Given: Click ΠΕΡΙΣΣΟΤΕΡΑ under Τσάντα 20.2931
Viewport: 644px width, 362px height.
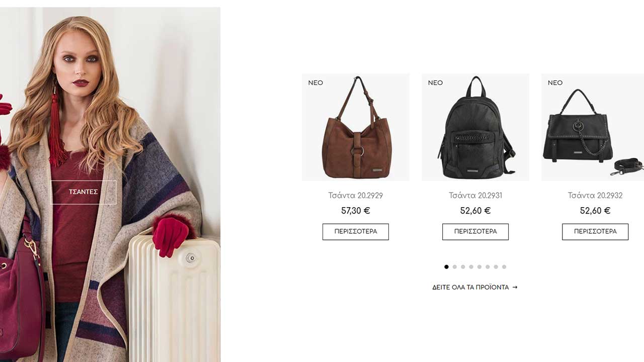Looking at the screenshot, I should (475, 232).
